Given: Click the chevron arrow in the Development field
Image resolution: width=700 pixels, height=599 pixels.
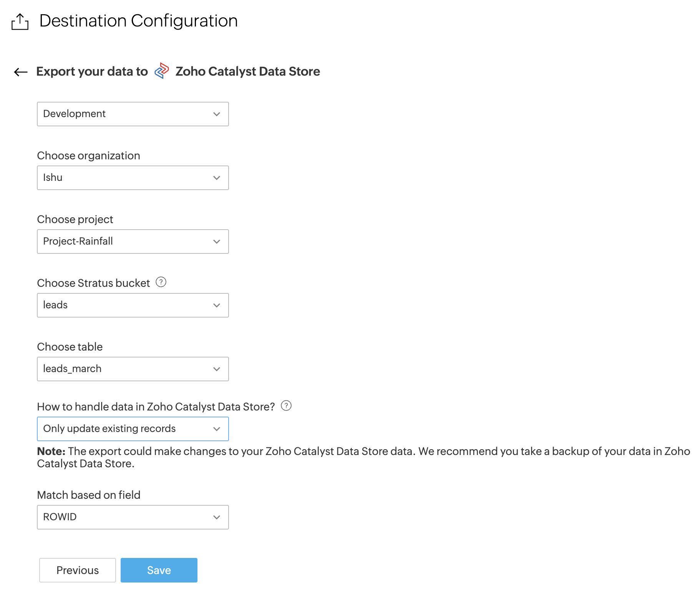Looking at the screenshot, I should 217,114.
